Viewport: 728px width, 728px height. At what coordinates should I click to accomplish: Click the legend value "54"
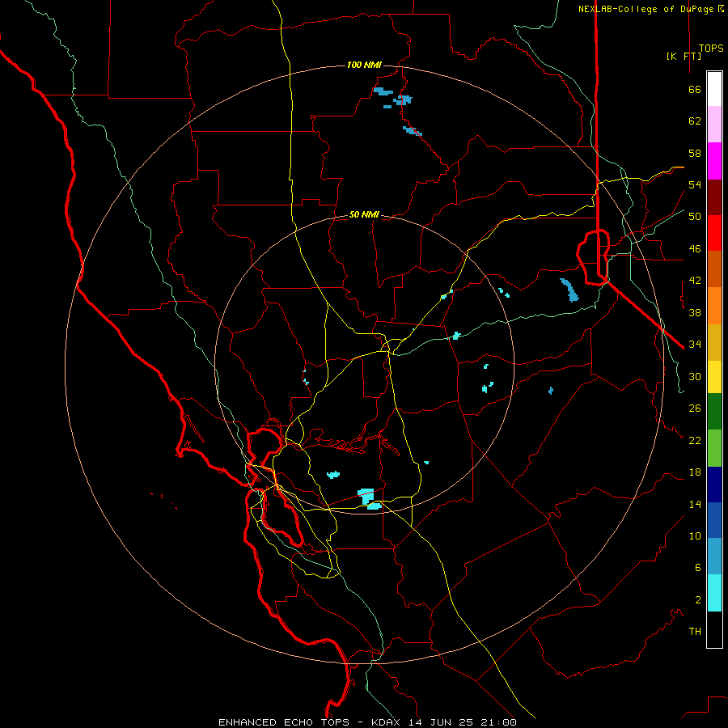point(695,184)
